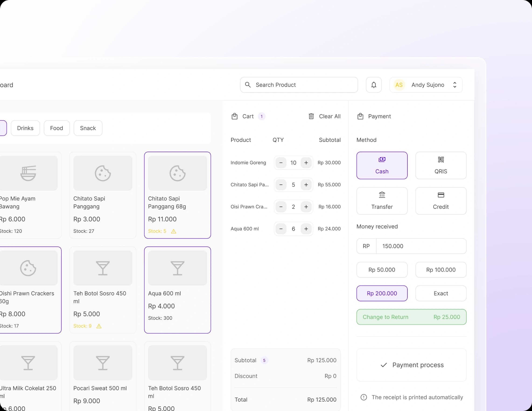Open the notifications bell
This screenshot has width=532, height=411.
click(x=374, y=85)
